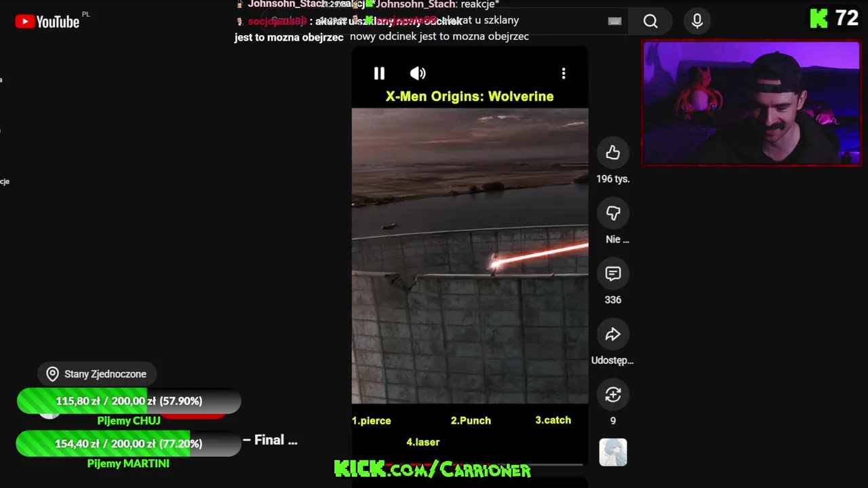Like the Short with thumbs up
This screenshot has width=868, height=488.
613,152
